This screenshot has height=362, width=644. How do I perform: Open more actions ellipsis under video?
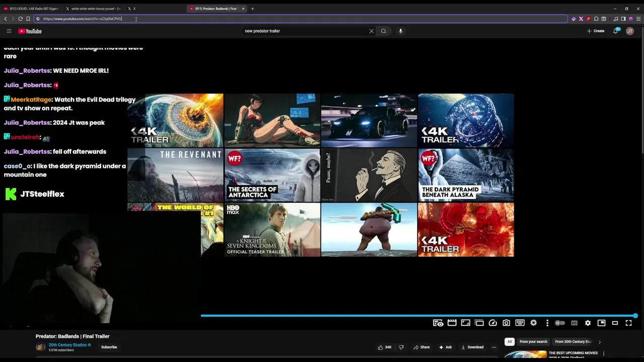(x=494, y=347)
